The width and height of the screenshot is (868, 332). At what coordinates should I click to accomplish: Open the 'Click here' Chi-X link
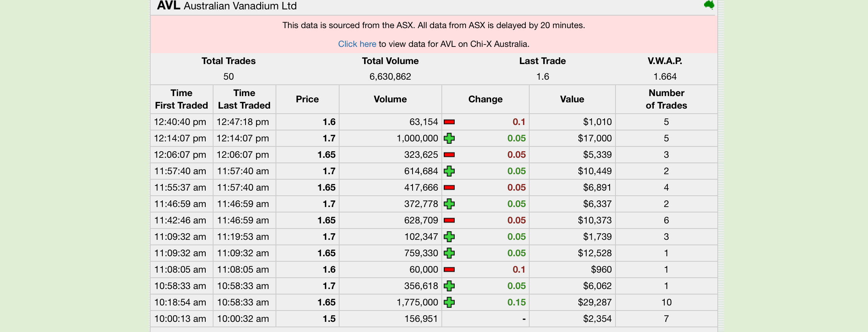(x=357, y=44)
